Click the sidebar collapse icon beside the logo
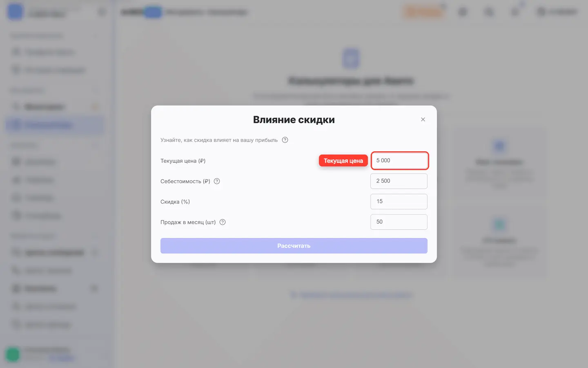Image resolution: width=588 pixels, height=368 pixels. point(102,12)
